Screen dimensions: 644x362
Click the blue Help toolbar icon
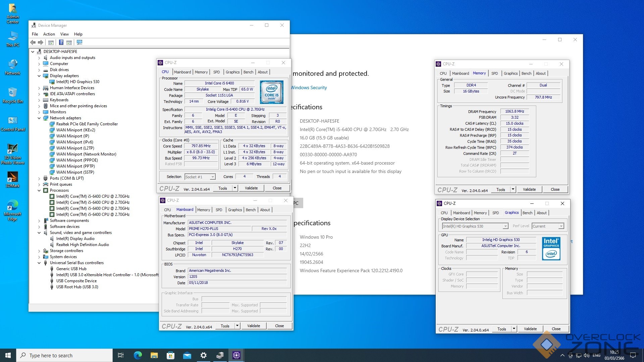(61, 43)
